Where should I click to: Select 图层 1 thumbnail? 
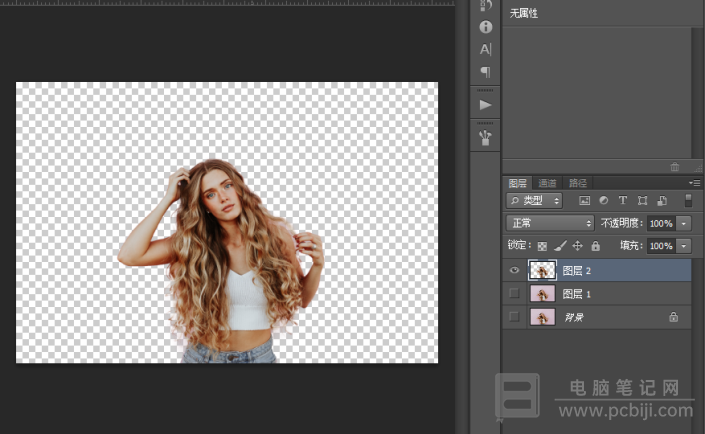point(542,294)
